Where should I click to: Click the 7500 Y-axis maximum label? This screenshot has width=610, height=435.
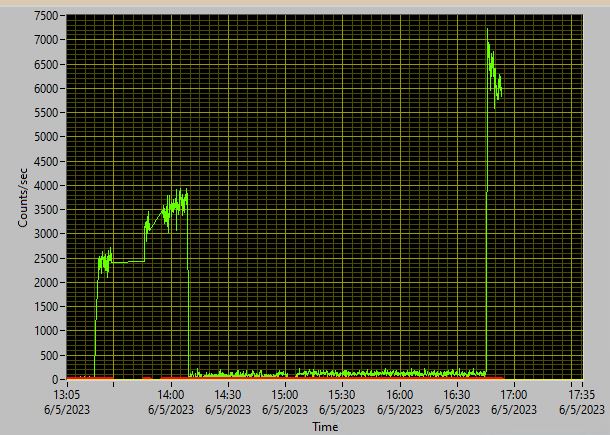46,16
